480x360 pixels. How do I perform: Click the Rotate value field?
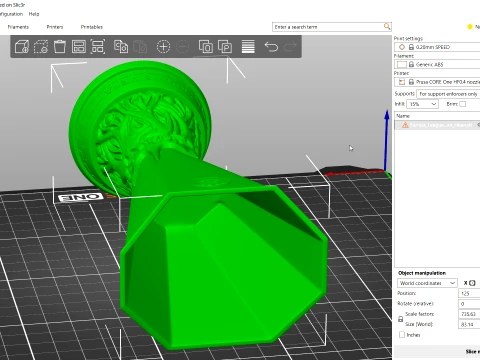(x=469, y=304)
